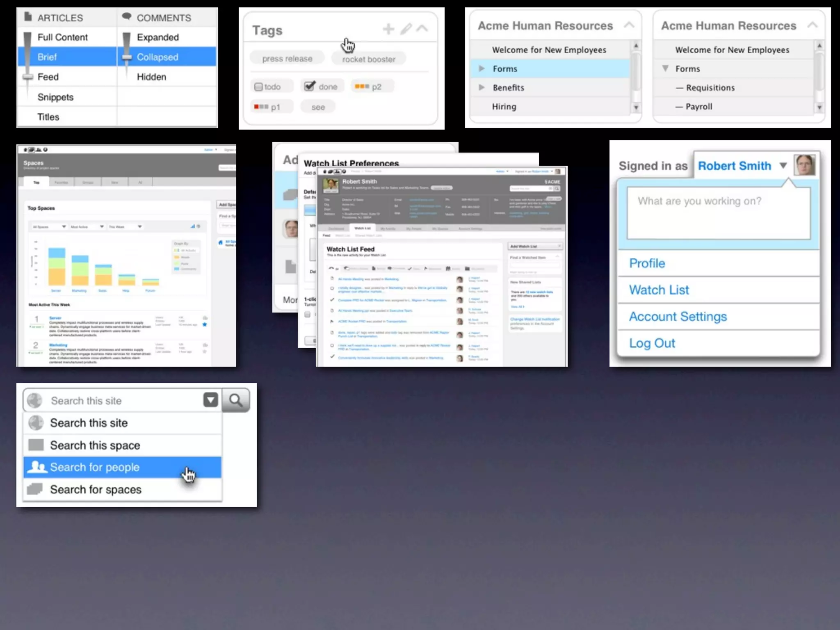This screenshot has width=840, height=630.
Task: Uncheck the 'done' checkbox tag
Action: click(309, 86)
